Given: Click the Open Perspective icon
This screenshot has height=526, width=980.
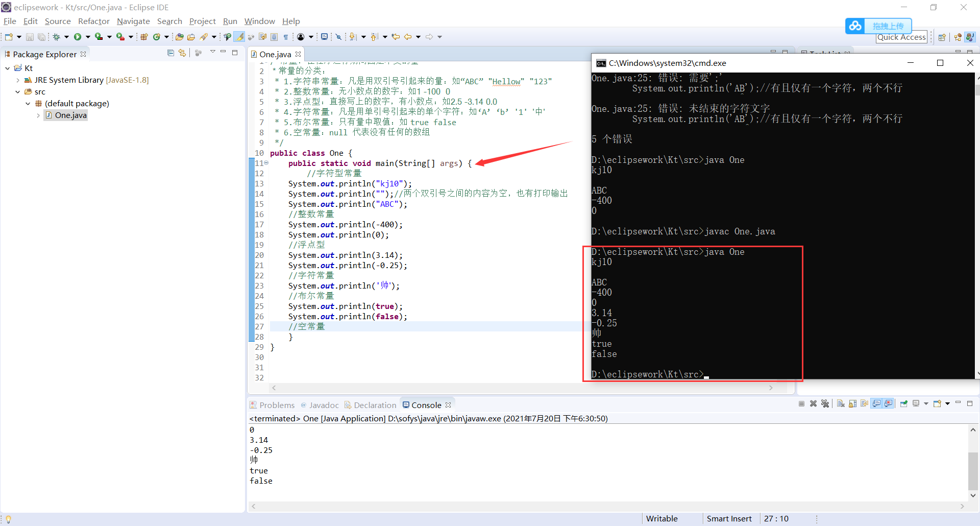Looking at the screenshot, I should [942, 37].
